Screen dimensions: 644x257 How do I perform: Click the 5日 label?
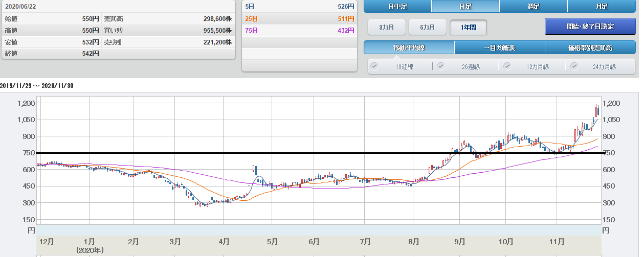[x=249, y=7]
